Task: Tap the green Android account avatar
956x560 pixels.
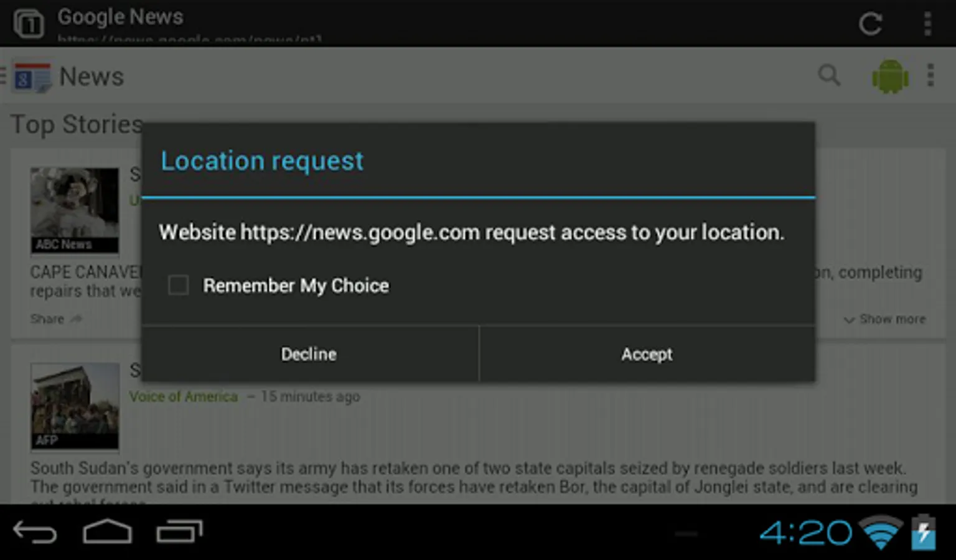Action: [x=890, y=77]
